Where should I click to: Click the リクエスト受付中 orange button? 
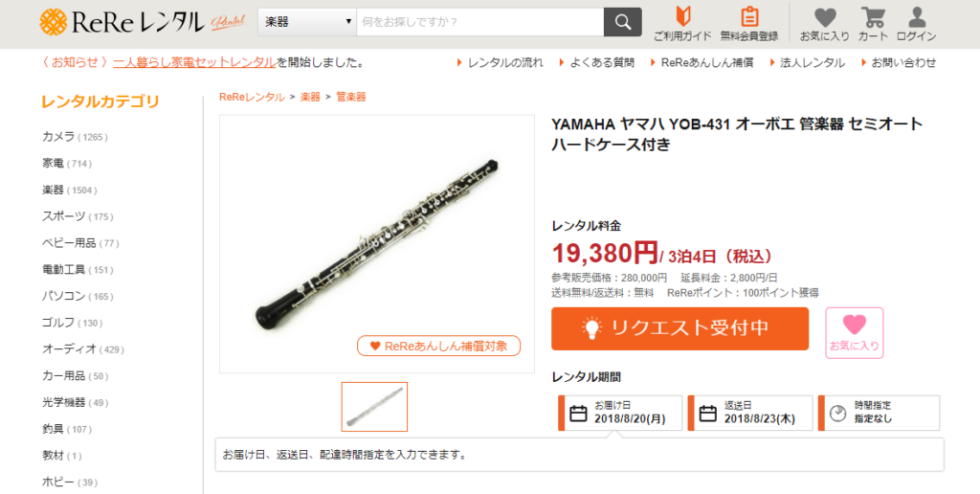tap(680, 328)
